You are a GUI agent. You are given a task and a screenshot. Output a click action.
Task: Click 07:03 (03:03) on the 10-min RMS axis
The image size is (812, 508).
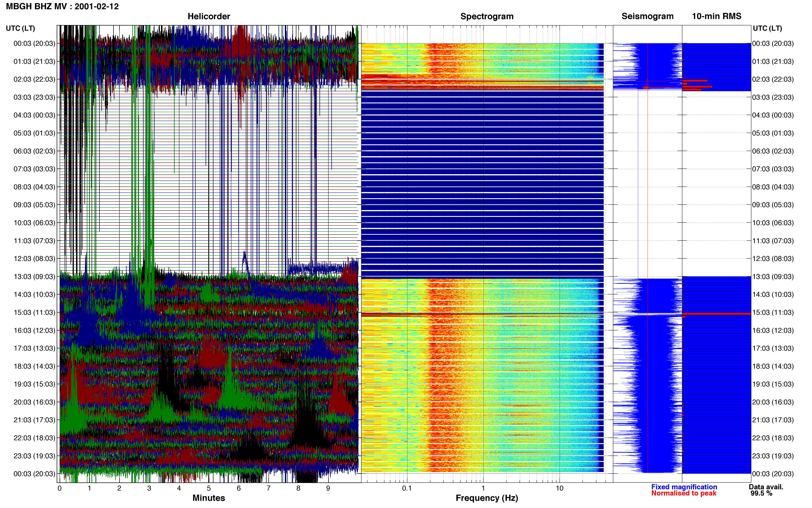773,169
